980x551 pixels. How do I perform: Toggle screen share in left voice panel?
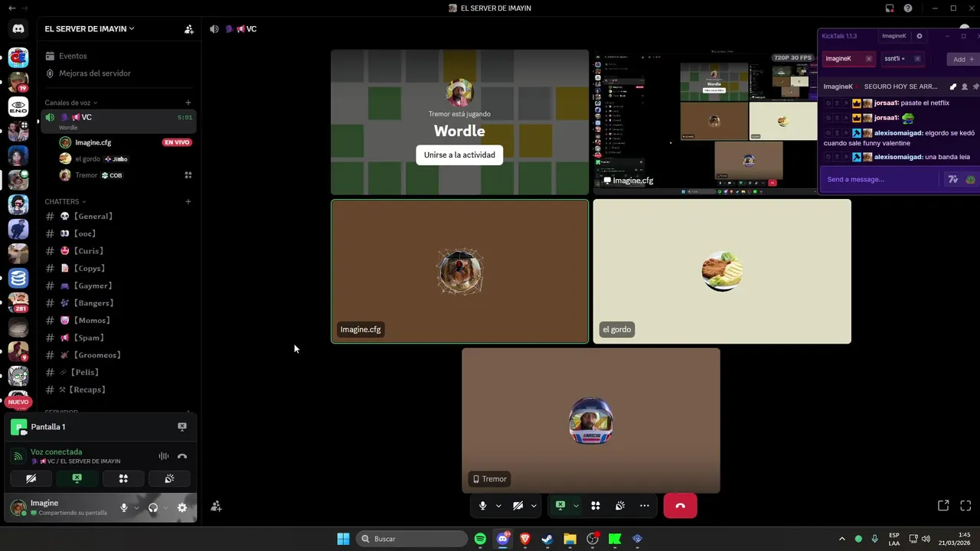click(77, 478)
